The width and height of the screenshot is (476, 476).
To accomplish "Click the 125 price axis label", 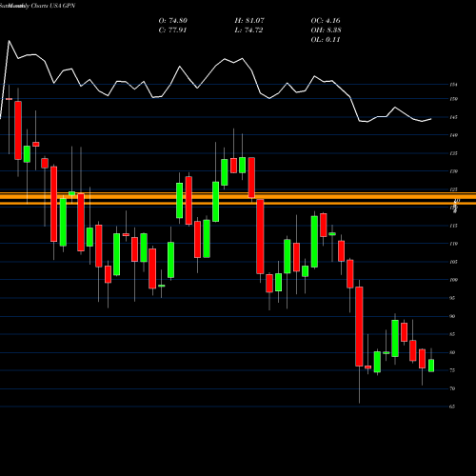I will coord(453,189).
